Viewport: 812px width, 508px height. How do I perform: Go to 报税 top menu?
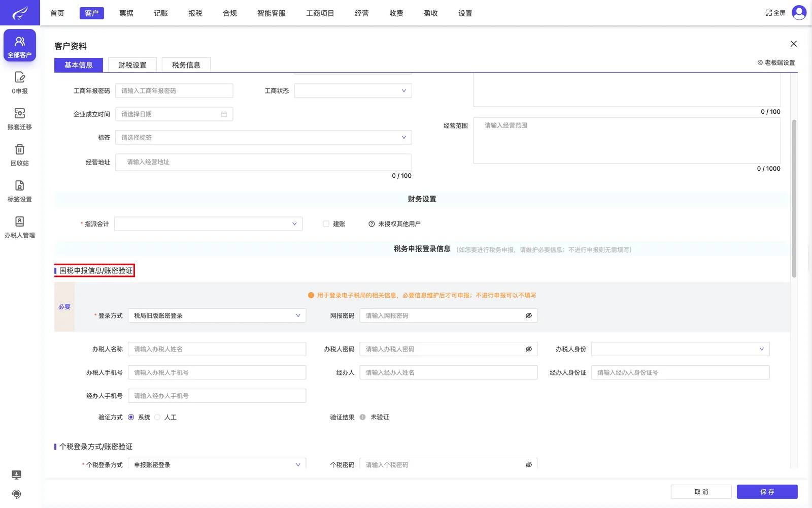[x=195, y=13]
